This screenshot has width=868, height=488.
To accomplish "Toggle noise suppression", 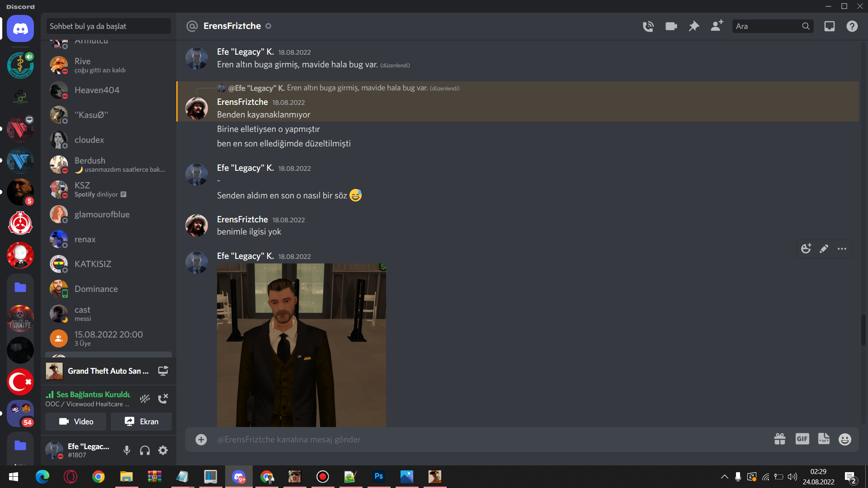I will [x=145, y=398].
